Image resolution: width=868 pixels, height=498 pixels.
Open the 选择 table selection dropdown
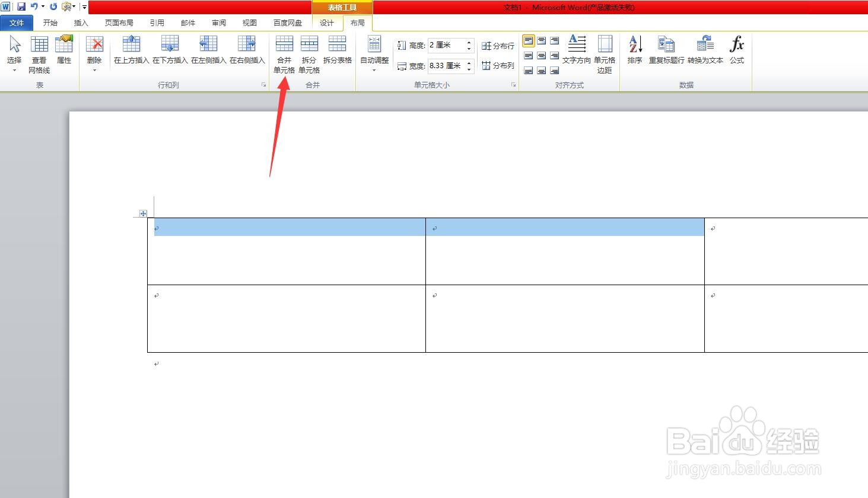click(14, 54)
